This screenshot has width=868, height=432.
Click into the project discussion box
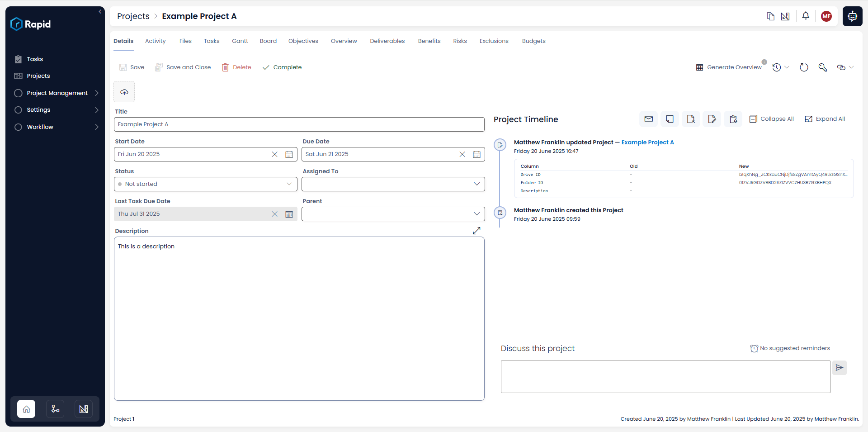click(665, 377)
